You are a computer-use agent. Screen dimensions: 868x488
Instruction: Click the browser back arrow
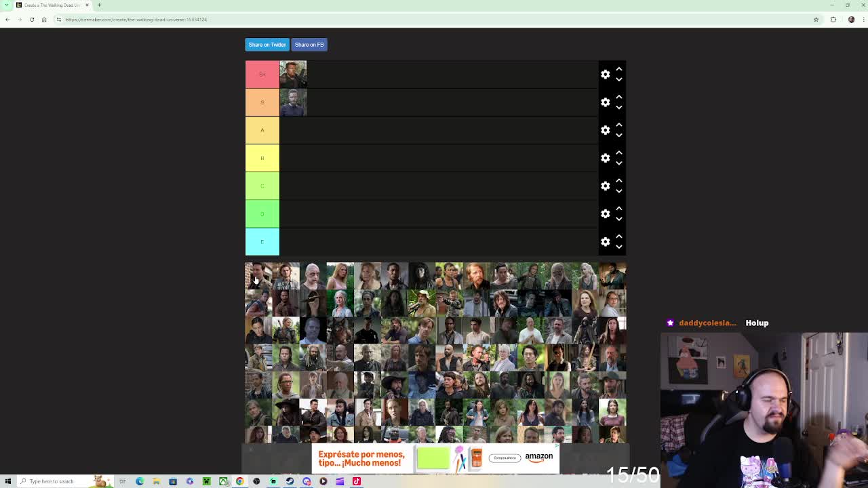coord(7,19)
